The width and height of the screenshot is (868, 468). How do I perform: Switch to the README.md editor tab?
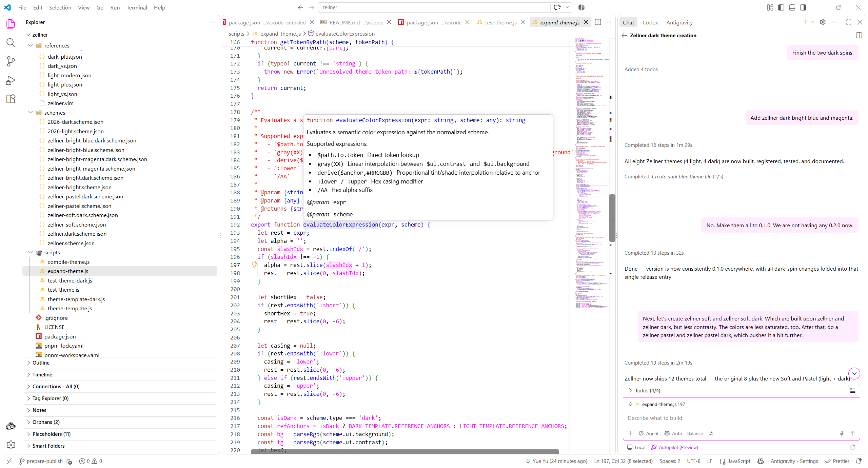pos(356,22)
